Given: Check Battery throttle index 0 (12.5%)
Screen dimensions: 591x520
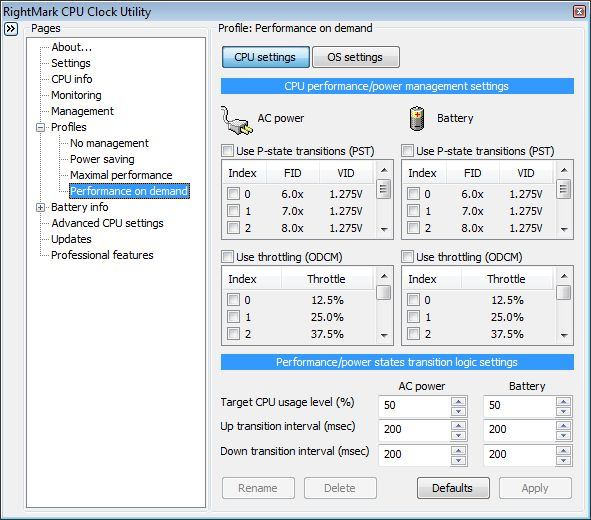Looking at the screenshot, I should 413,300.
